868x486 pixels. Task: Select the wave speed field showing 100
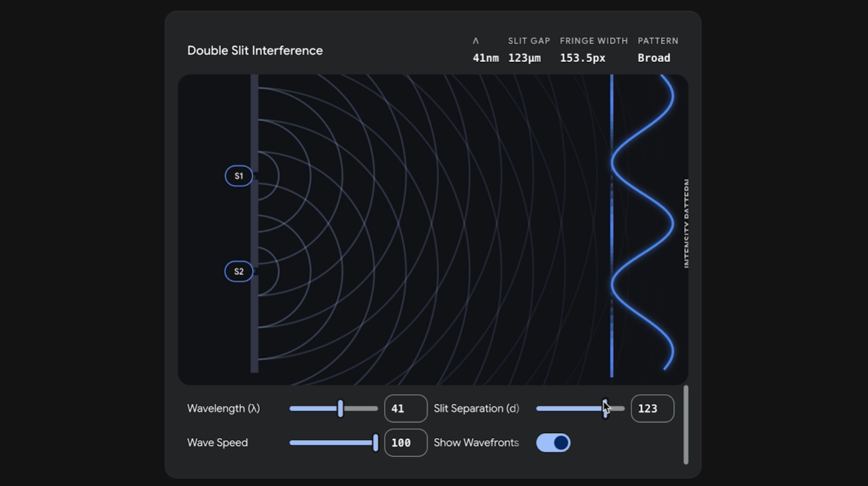(405, 442)
